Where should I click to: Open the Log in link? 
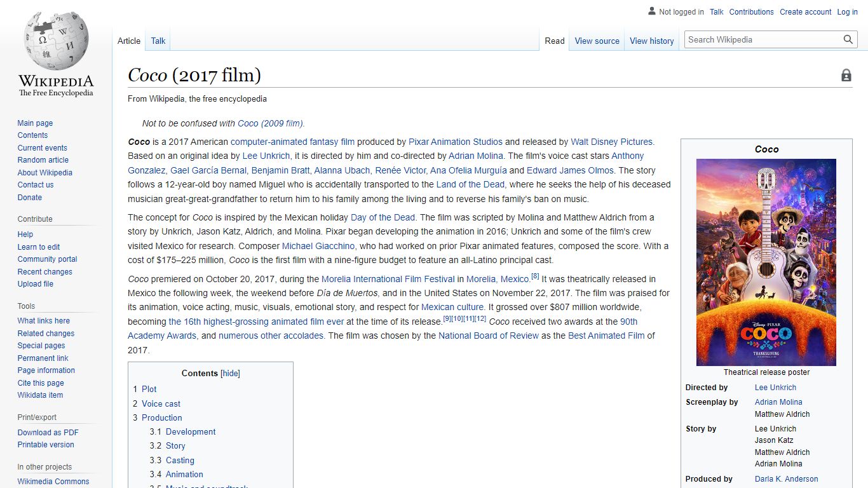[847, 12]
